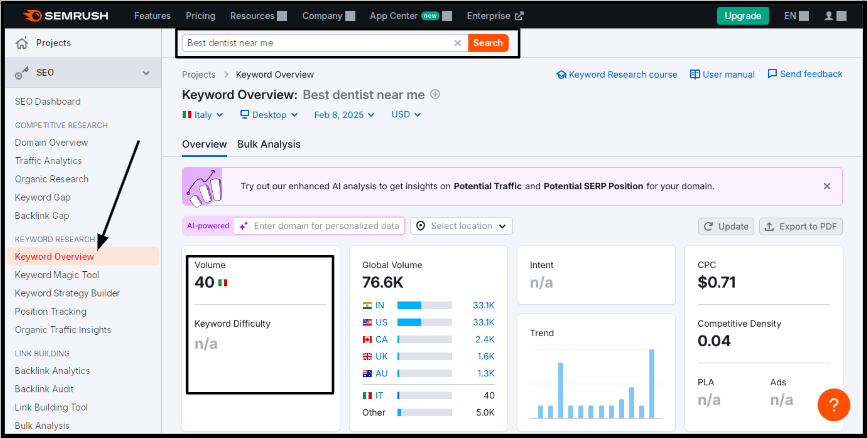Viewport: 867px width, 438px height.
Task: Open Bulk Analysis in sidebar
Action: pos(42,426)
